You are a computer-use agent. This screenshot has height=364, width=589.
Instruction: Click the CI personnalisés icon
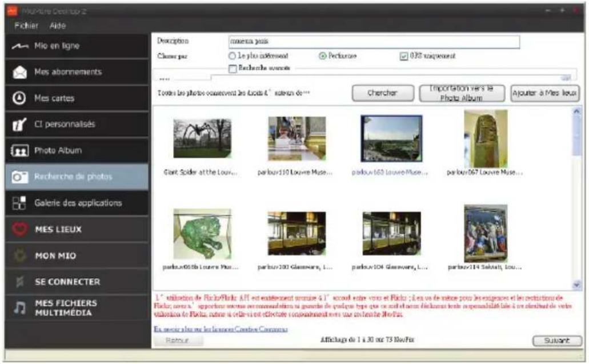click(19, 125)
